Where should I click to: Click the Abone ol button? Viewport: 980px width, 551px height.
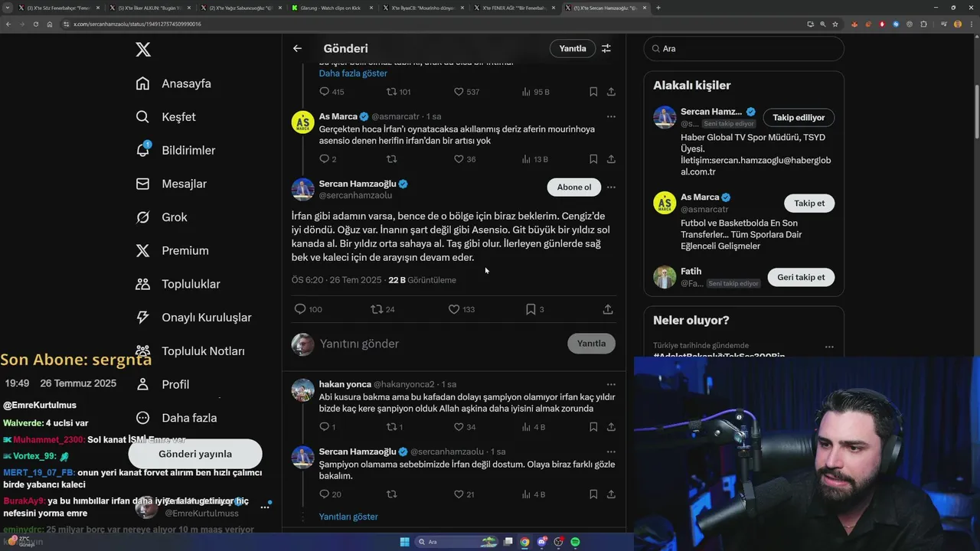click(x=574, y=187)
